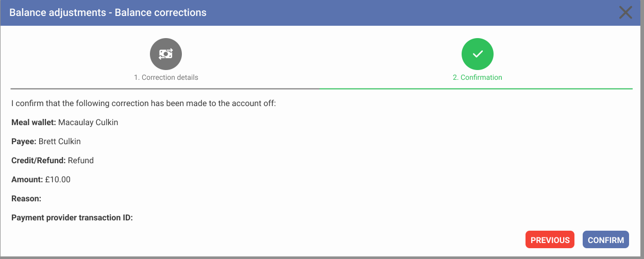Click the money transfer icon for Correction details
The image size is (644, 259).
(166, 54)
